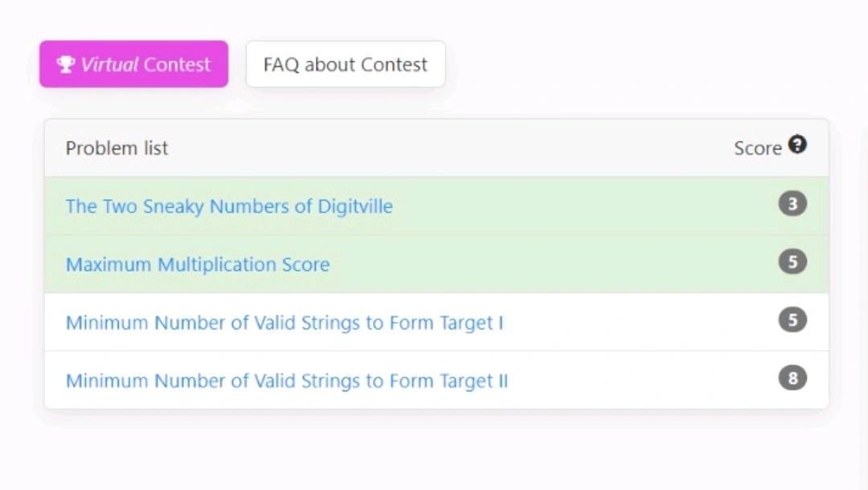Click empty space in the Maximum Multiplication row
868x490 pixels.
[554, 264]
